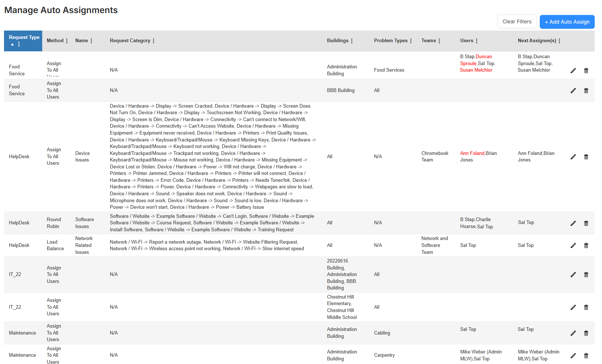Screen dimensions: 602x364
Task: Open the Buildings column options menu
Action: (352, 41)
